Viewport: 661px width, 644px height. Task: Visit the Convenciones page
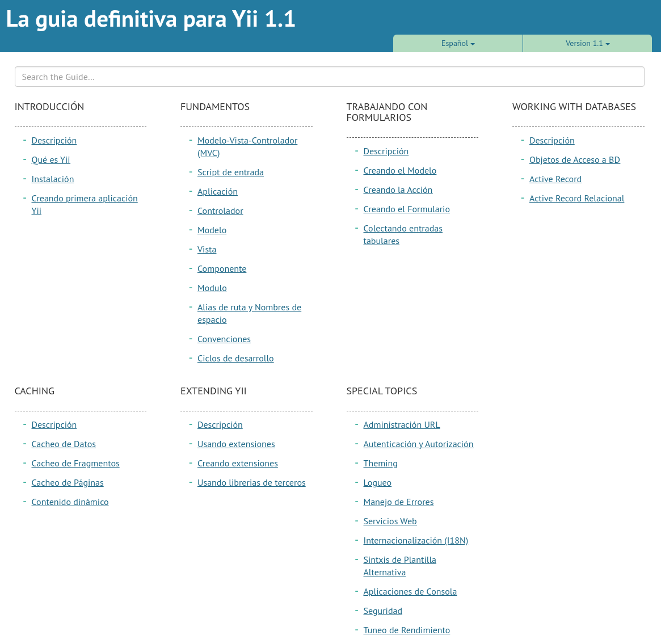[x=224, y=339]
